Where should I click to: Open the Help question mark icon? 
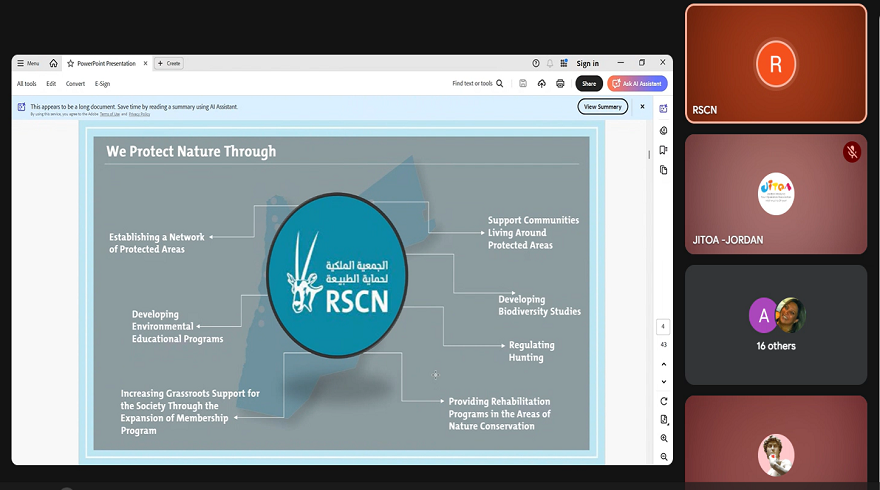(x=536, y=63)
